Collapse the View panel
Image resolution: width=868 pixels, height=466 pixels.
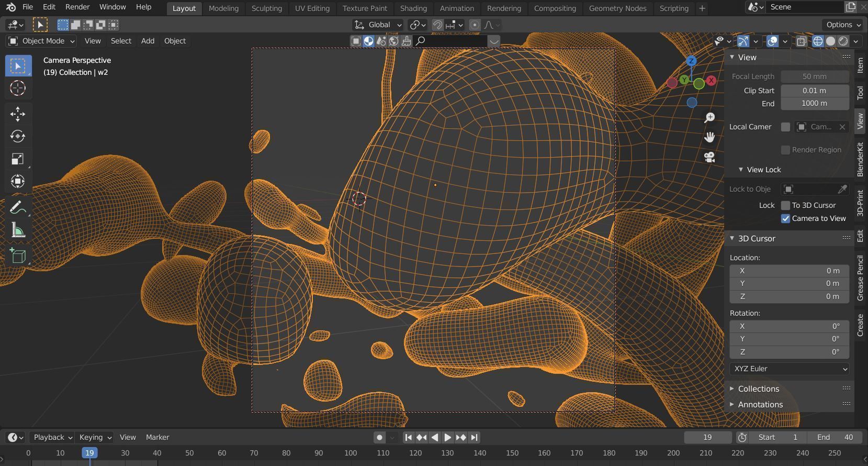point(732,57)
